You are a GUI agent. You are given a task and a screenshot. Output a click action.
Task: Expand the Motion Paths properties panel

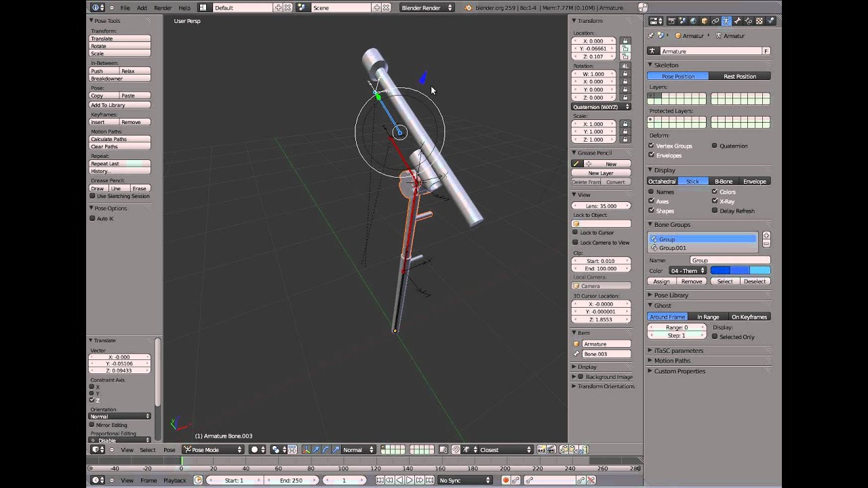[672, 361]
